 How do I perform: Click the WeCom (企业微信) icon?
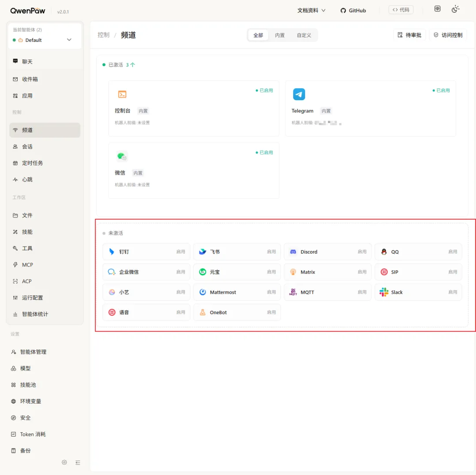(112, 272)
